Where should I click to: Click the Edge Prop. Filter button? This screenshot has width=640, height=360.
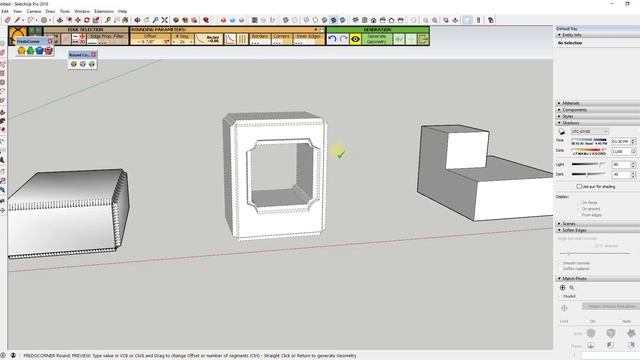click(107, 39)
